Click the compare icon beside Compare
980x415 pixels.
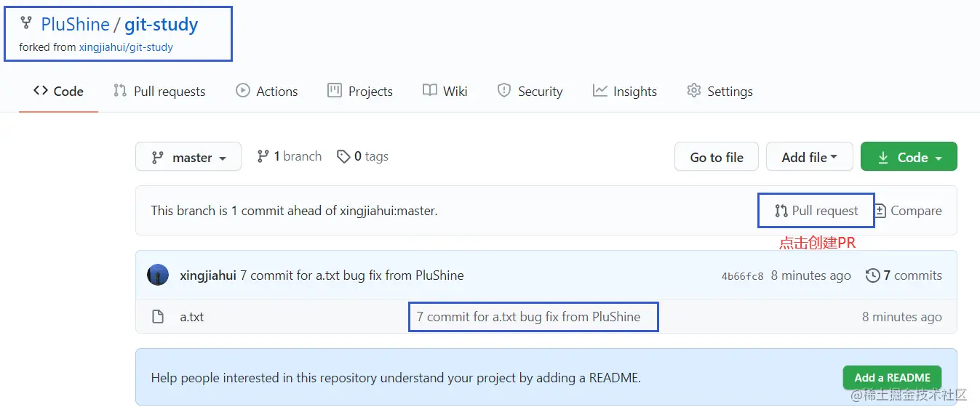880,211
